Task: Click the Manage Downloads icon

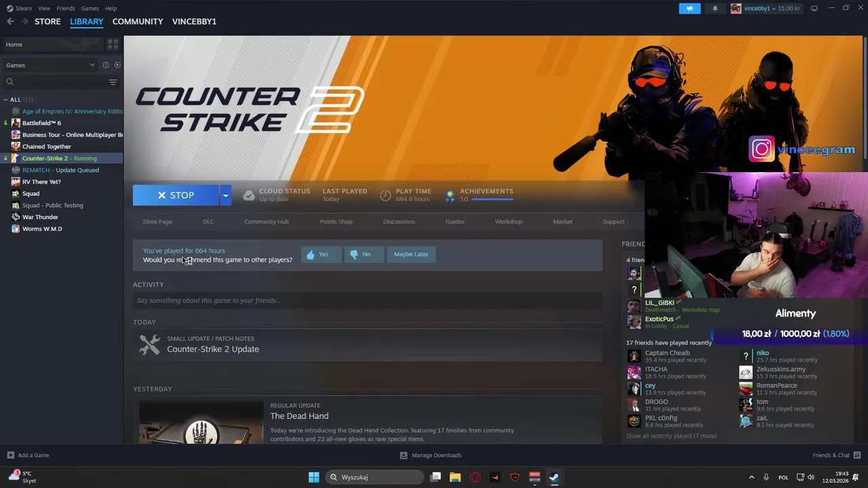Action: click(x=403, y=455)
